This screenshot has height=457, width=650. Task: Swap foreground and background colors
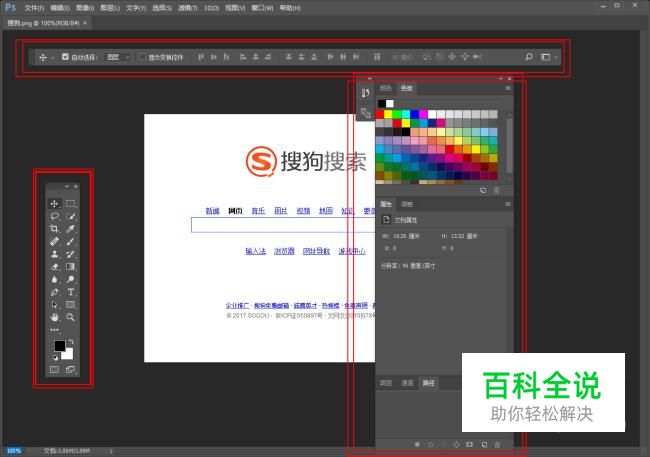click(71, 342)
